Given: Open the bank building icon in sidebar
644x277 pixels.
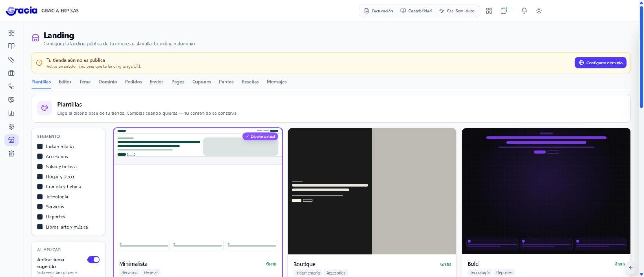Looking at the screenshot, I should coord(11,153).
